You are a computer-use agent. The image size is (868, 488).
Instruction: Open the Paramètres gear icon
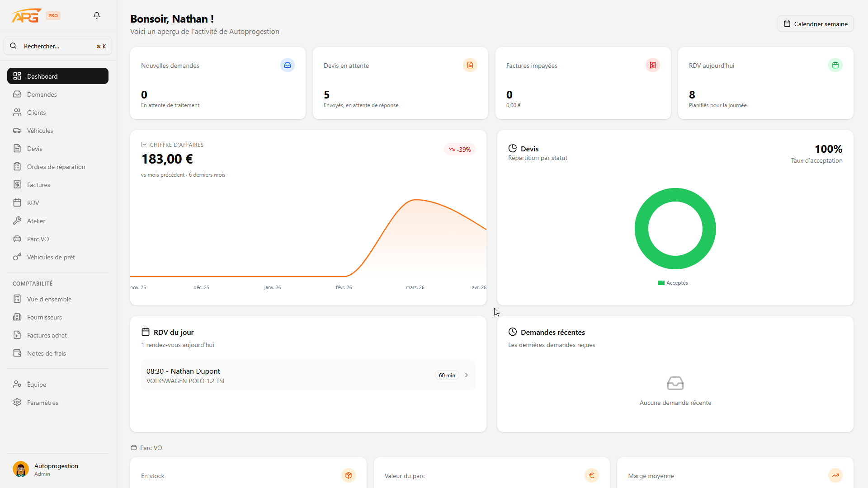pyautogui.click(x=17, y=402)
